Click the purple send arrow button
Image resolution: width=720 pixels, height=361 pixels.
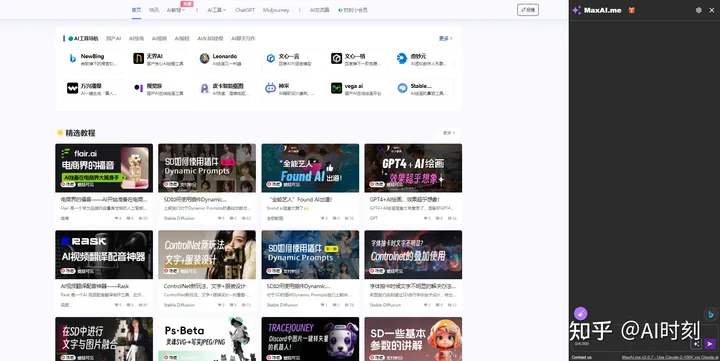click(709, 344)
